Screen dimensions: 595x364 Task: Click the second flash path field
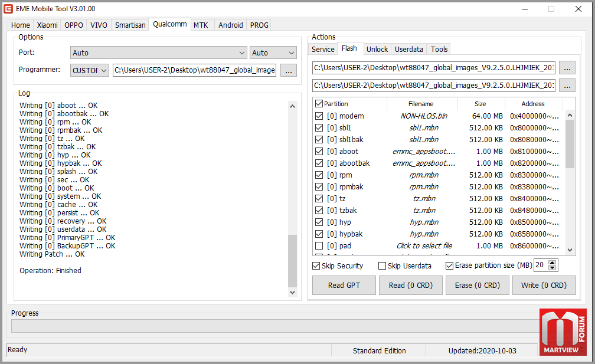(434, 86)
